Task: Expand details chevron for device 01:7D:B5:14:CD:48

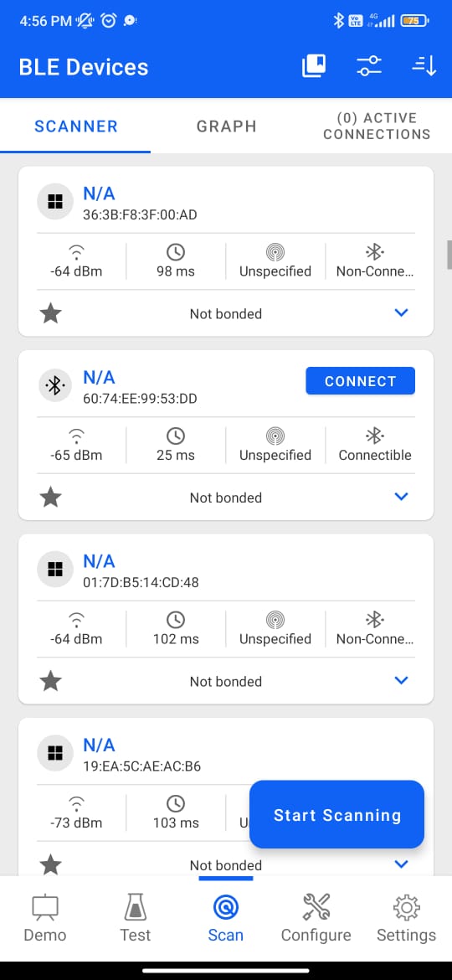Action: pos(402,680)
